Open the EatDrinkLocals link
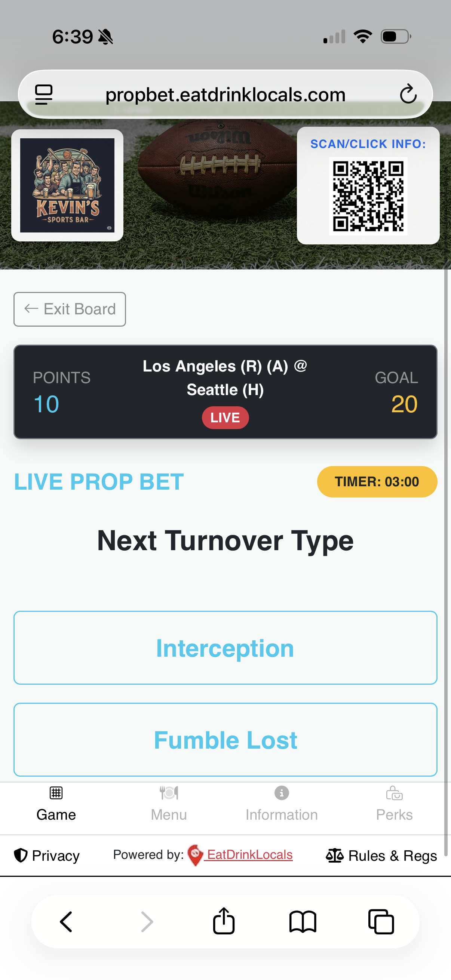 [248, 855]
